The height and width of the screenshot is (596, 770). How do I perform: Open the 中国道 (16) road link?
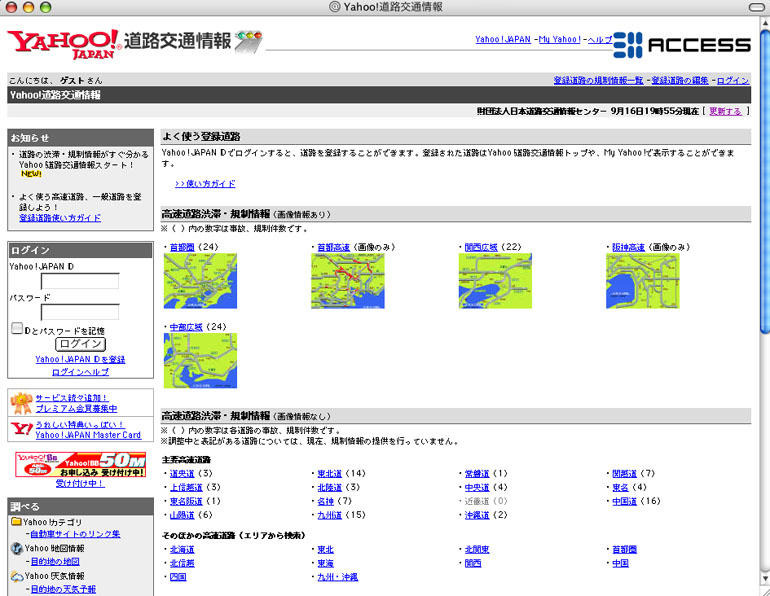click(624, 501)
